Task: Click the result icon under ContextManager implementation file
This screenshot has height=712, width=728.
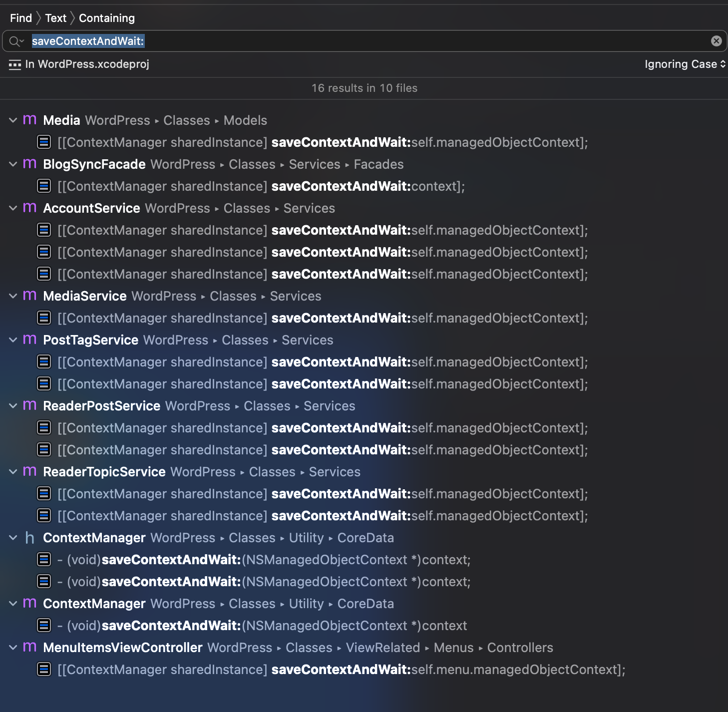Action: coord(44,626)
